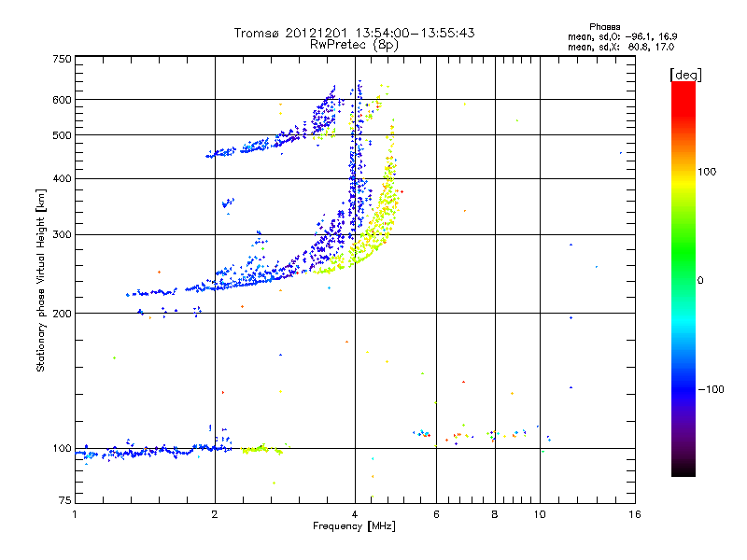Click colorbar label '100'
Viewport: 747px width, 560px height.
pyautogui.click(x=707, y=172)
